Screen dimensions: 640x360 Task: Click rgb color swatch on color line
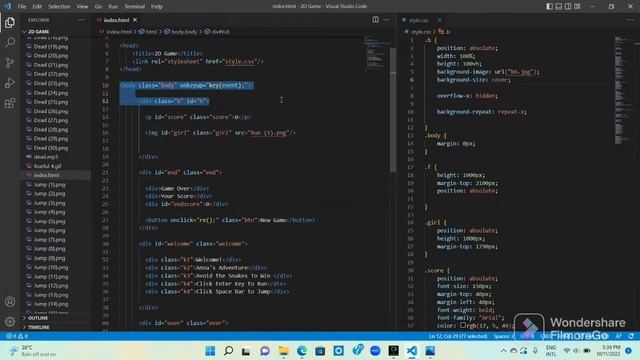463,325
